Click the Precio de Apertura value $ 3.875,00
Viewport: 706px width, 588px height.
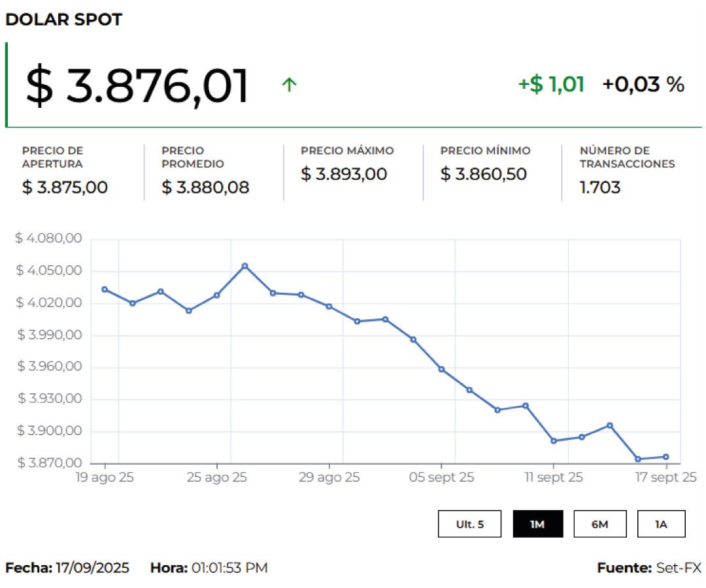[65, 188]
